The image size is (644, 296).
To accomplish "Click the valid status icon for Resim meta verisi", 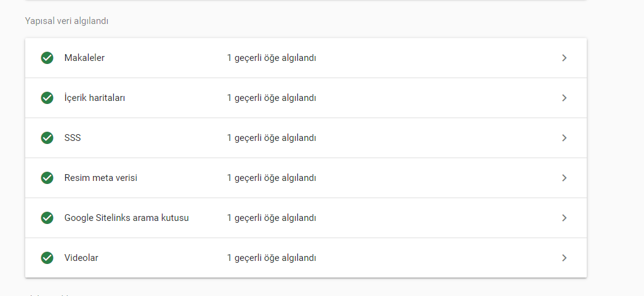I will 47,178.
